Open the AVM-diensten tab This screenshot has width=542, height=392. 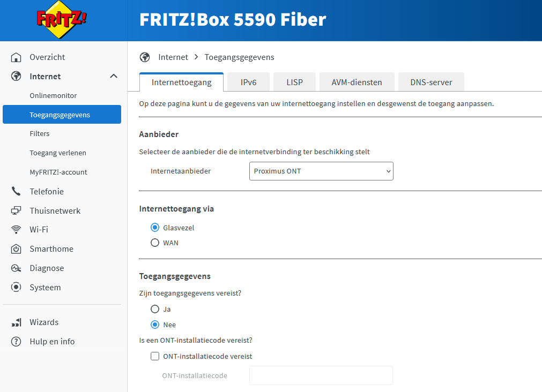tap(357, 82)
